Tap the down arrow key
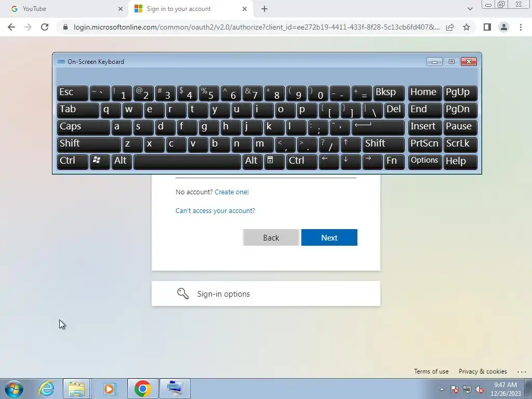Screen dimensions: 532x399 tap(351, 162)
